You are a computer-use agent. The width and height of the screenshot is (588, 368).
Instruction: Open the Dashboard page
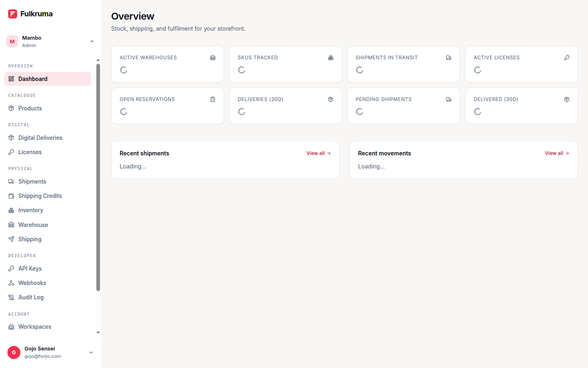coord(47,79)
